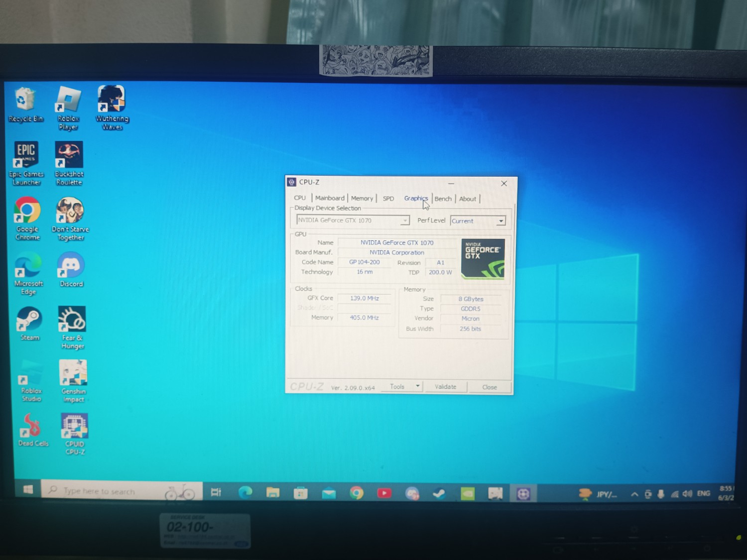Open Epic Games Launcher shortcut
The width and height of the screenshot is (747, 560).
pyautogui.click(x=26, y=164)
